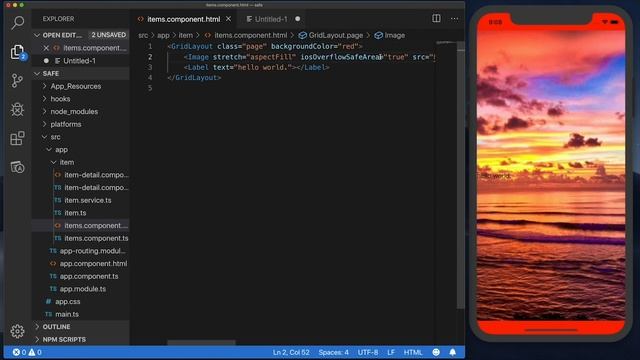
Task: Click the sunset image in phone simulator
Action: 551,176
